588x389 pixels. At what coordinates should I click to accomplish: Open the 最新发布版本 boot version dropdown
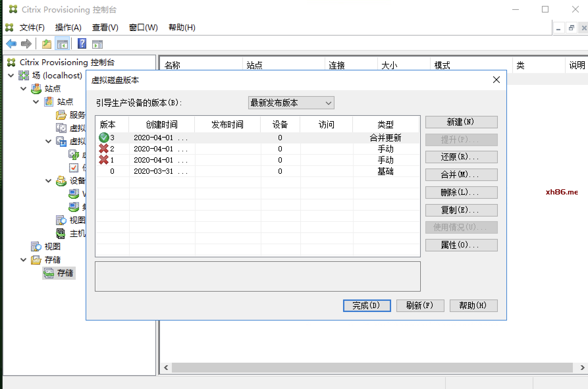point(291,103)
